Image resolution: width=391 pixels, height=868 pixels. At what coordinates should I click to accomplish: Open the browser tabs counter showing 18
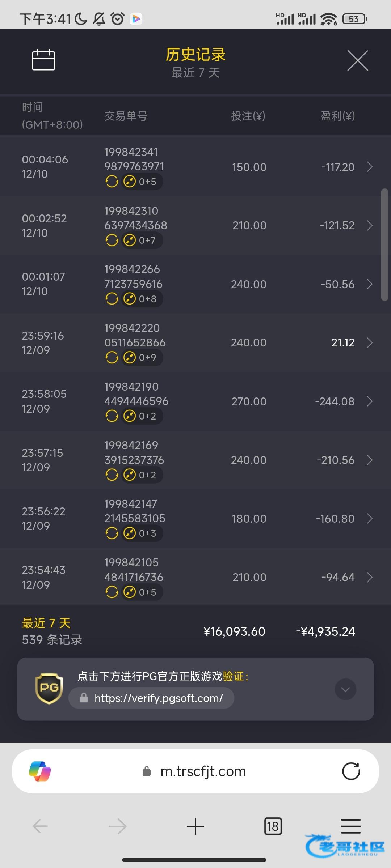[x=273, y=826]
